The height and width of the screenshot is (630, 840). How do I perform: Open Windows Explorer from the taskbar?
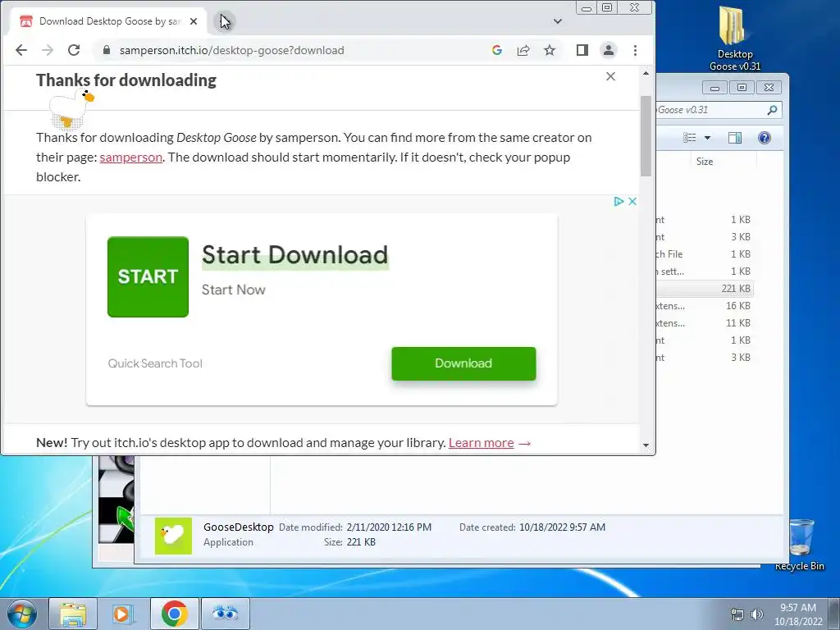click(x=73, y=614)
